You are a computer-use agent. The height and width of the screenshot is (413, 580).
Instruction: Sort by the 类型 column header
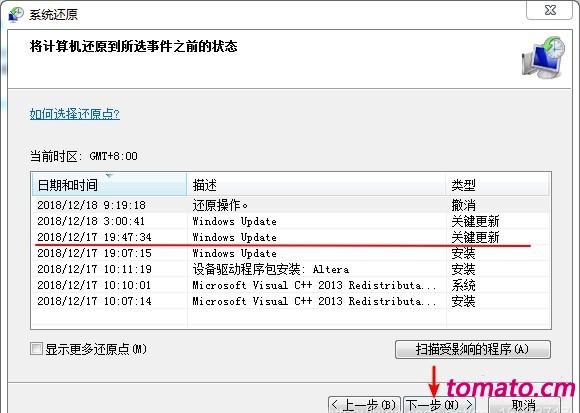click(x=498, y=184)
